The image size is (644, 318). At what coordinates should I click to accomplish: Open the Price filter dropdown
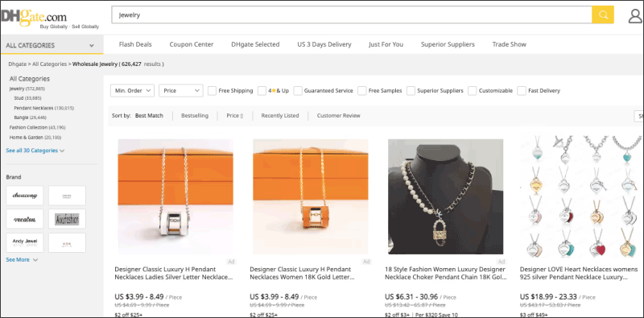click(x=180, y=91)
